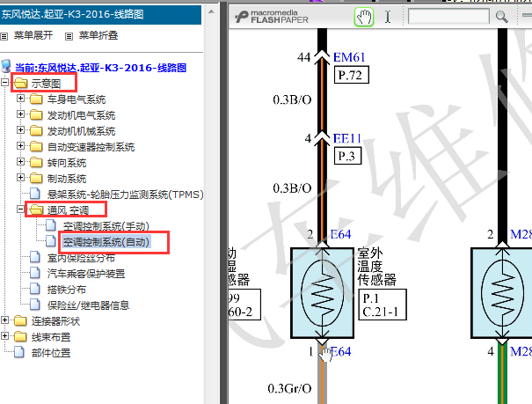Click the folder icon of 线束布置
Screen dimensions: 532x404
(x=20, y=337)
